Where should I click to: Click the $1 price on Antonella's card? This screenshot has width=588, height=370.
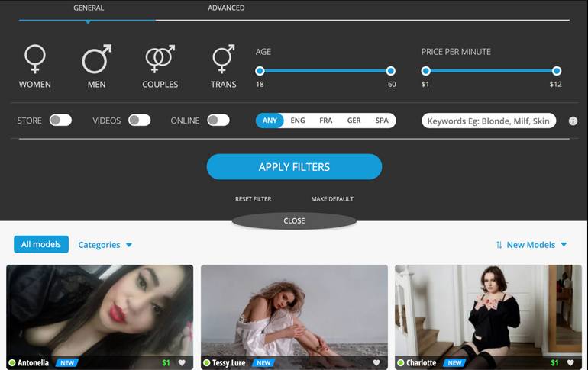[166, 362]
